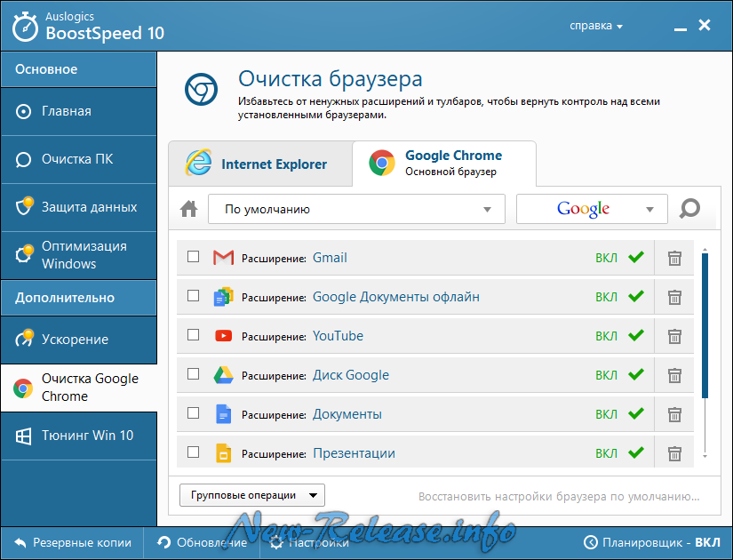Click trash icon for Документы extension
733x560 pixels.
coord(674,414)
